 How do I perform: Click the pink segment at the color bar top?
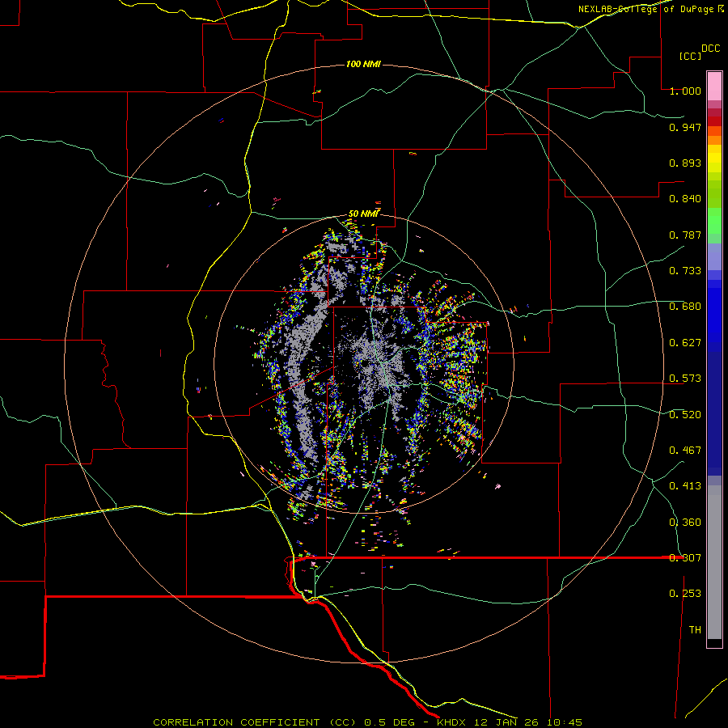pos(714,87)
